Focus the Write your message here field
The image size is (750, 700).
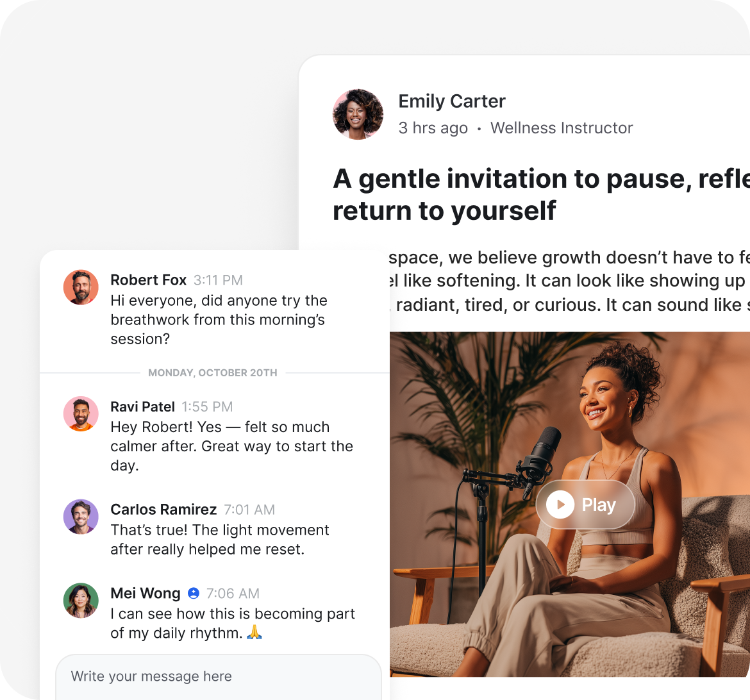pos(219,676)
